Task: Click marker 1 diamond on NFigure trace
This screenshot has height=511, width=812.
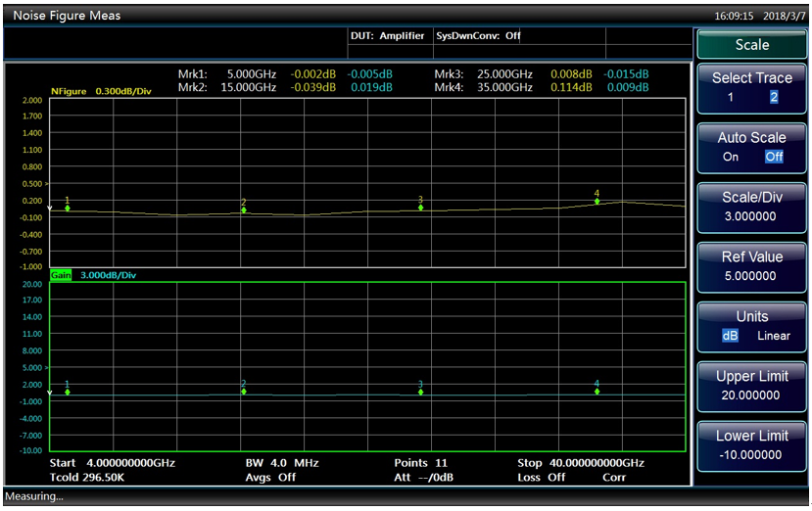Action: point(68,209)
